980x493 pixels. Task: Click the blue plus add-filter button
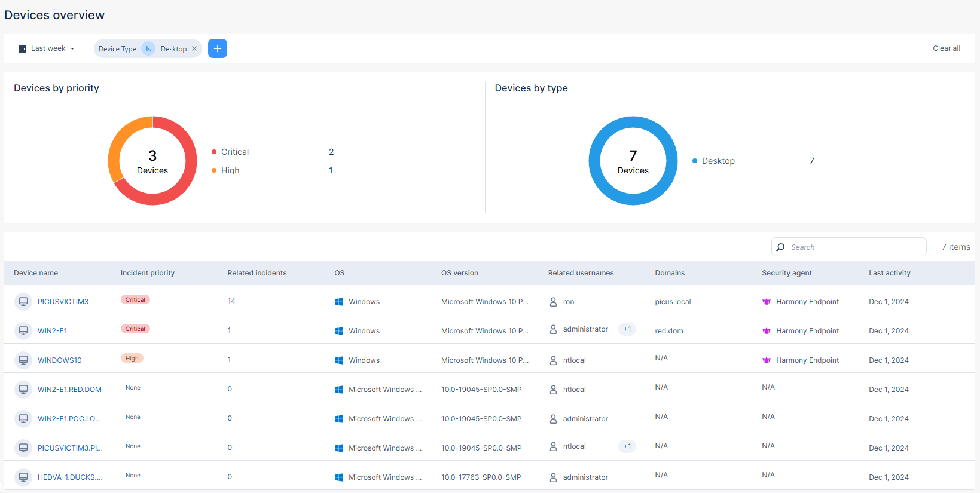(218, 48)
